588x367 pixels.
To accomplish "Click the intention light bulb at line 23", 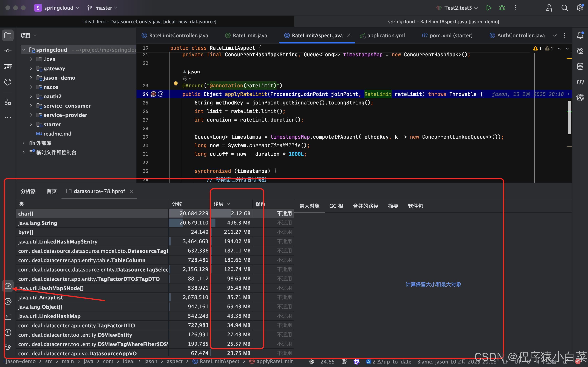I will pyautogui.click(x=176, y=84).
